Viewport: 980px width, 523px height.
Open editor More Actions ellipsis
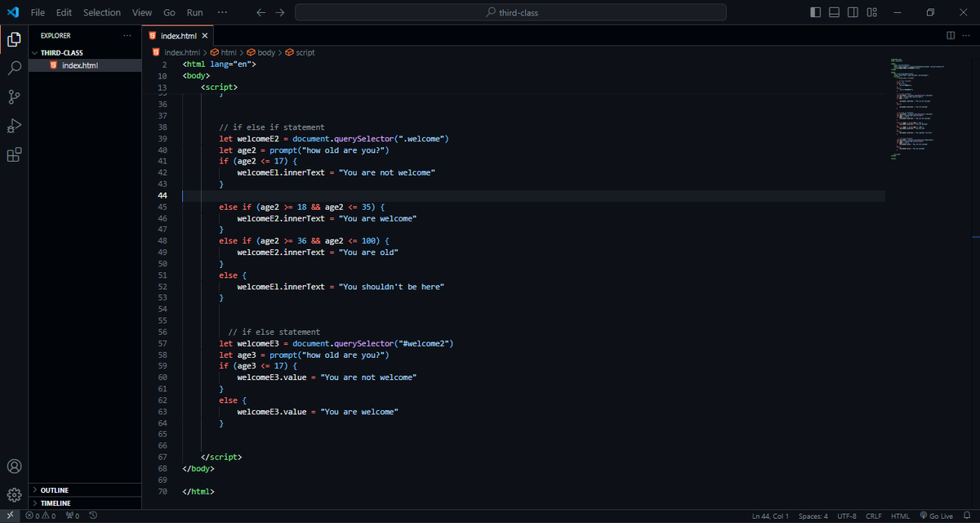(967, 36)
